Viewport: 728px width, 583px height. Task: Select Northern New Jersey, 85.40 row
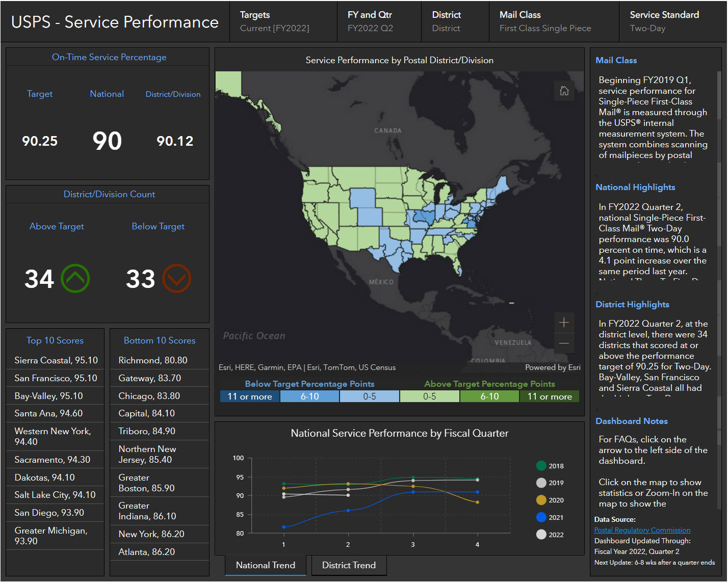160,454
